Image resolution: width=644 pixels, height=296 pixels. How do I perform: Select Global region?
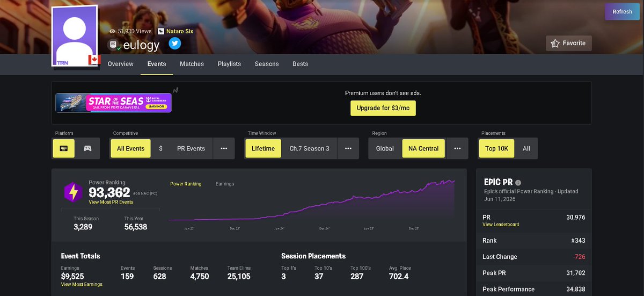pyautogui.click(x=385, y=148)
